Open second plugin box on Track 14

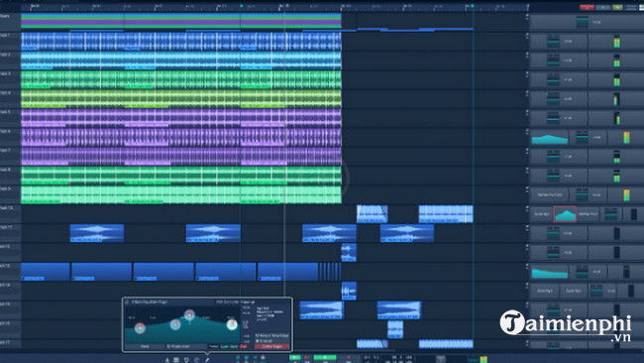(x=574, y=291)
